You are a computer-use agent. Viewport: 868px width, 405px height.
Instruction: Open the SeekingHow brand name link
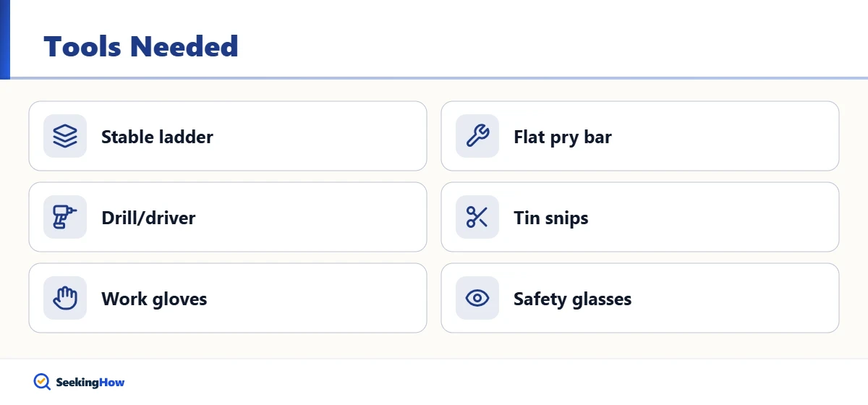[90, 383]
